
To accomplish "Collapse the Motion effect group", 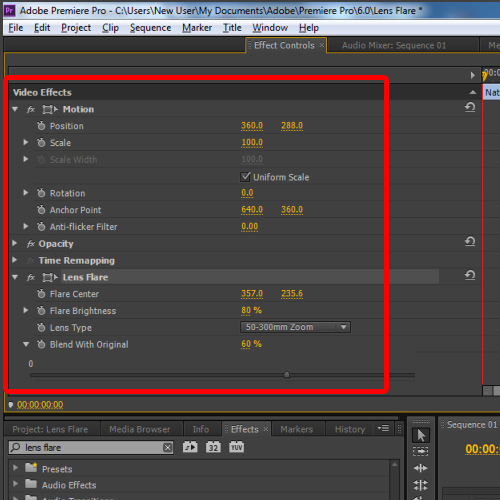I will pos(15,109).
